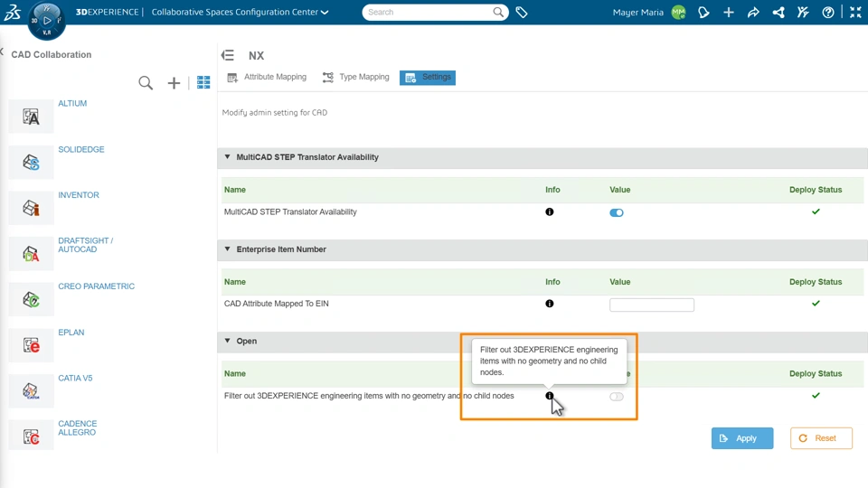
Task: Click the tag icon beside search
Action: tap(522, 13)
